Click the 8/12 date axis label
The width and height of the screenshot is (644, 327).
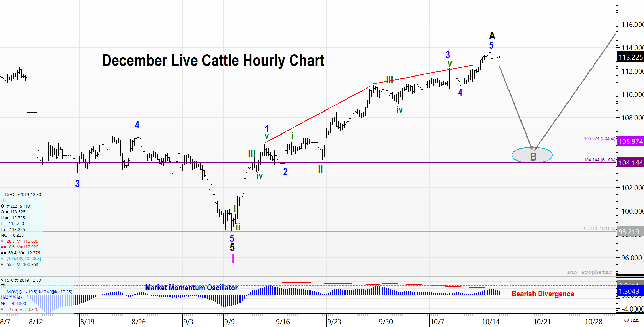point(36,322)
